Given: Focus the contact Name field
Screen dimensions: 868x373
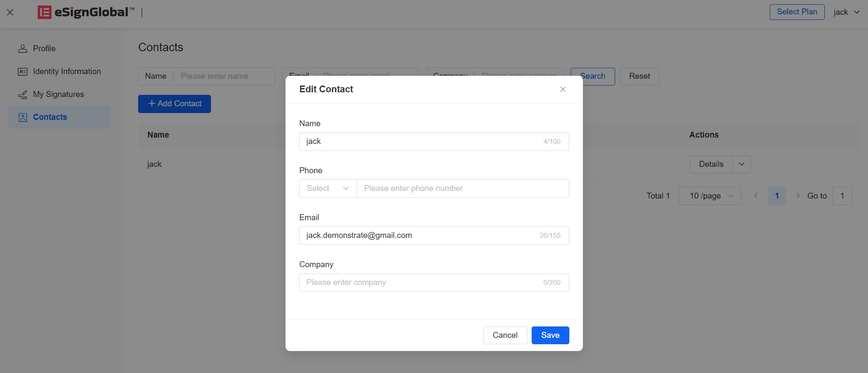Looking at the screenshot, I should click(x=434, y=141).
